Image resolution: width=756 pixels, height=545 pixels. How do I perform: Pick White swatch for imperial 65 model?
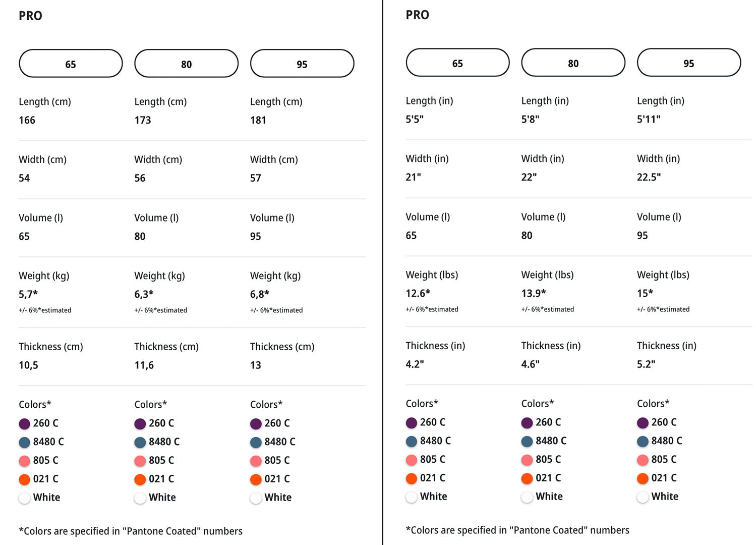pyautogui.click(x=412, y=497)
